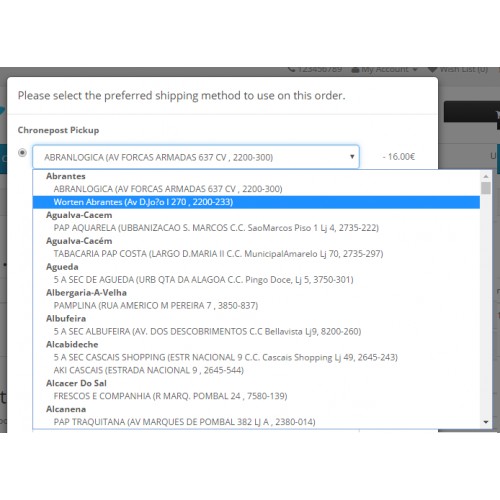The height and width of the screenshot is (500, 500).
Task: Select AKI CASCAIS pickup point
Action: (x=256, y=370)
